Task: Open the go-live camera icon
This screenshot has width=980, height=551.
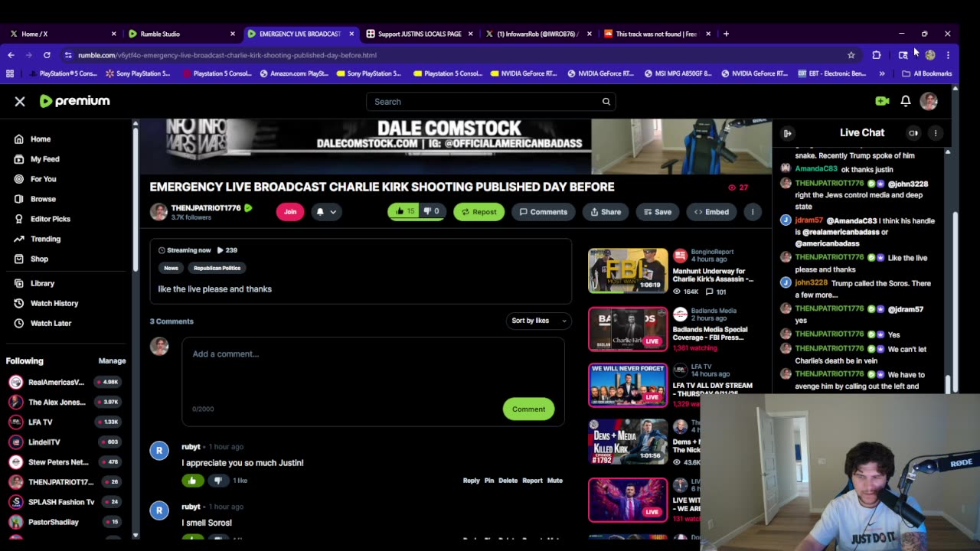Action: 882,101
